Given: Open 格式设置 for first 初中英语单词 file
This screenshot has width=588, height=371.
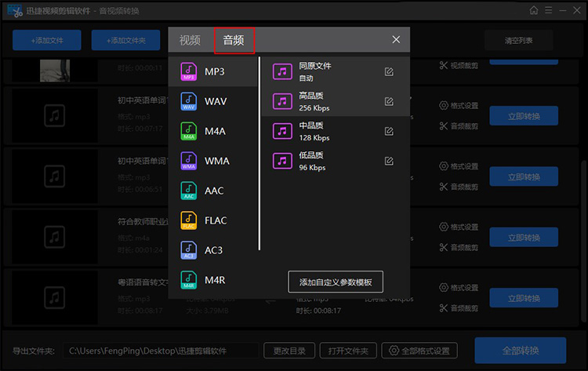Looking at the screenshot, I should (459, 105).
